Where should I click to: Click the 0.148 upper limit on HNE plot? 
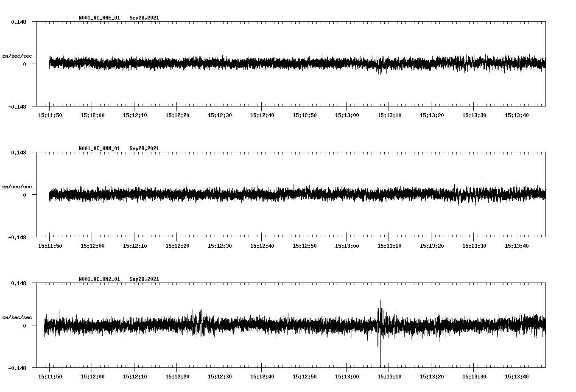tap(19, 22)
